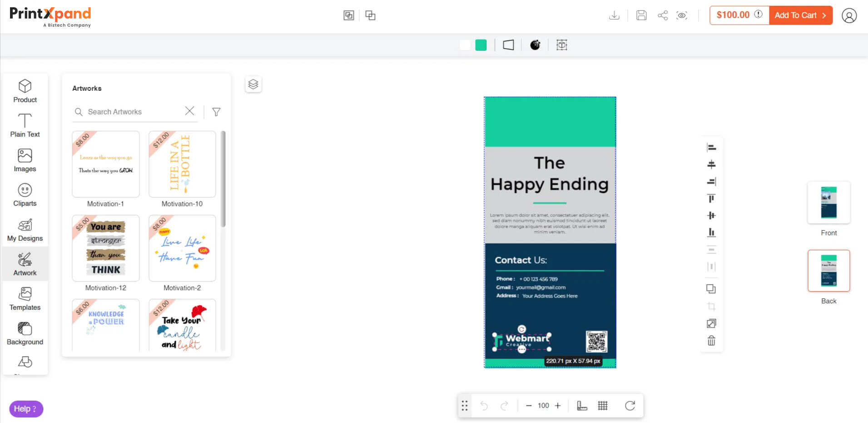Click the panel shape icon in toolbar
The height and width of the screenshot is (423, 868).
[x=509, y=45]
